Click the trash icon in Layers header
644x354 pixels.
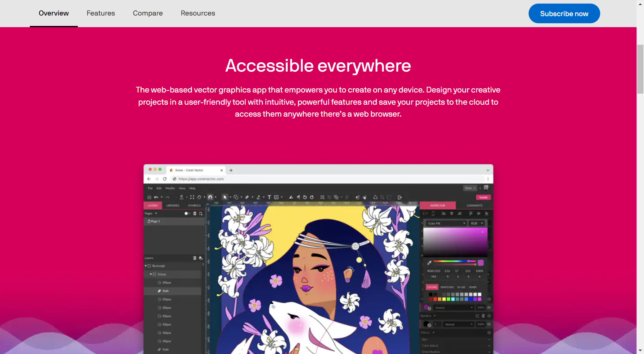[x=195, y=258]
